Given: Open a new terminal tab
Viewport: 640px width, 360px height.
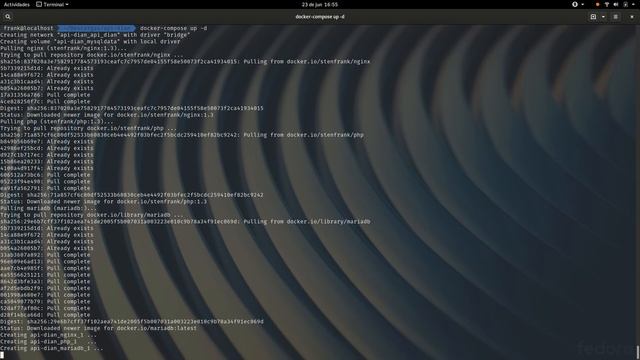Looking at the screenshot, I should (x=593, y=17).
